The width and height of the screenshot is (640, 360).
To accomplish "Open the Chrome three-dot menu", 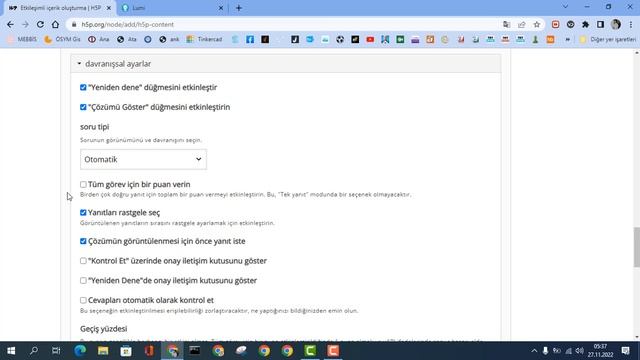I will [x=631, y=24].
